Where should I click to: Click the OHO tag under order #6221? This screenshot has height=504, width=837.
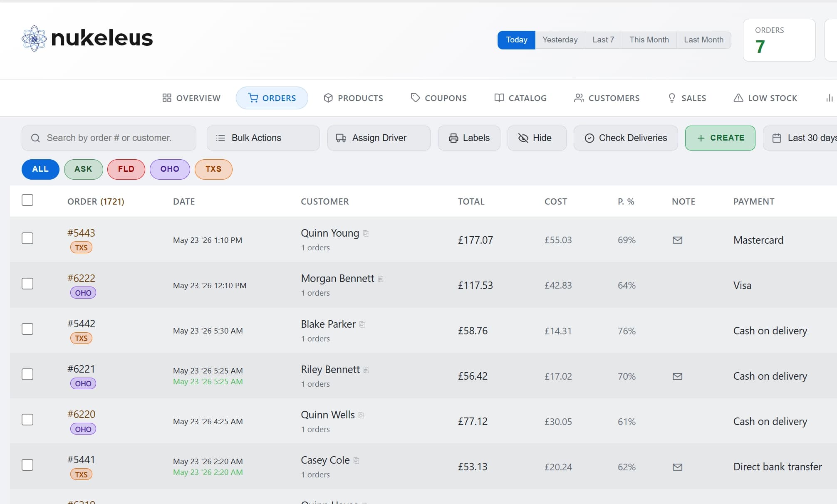pyautogui.click(x=83, y=383)
